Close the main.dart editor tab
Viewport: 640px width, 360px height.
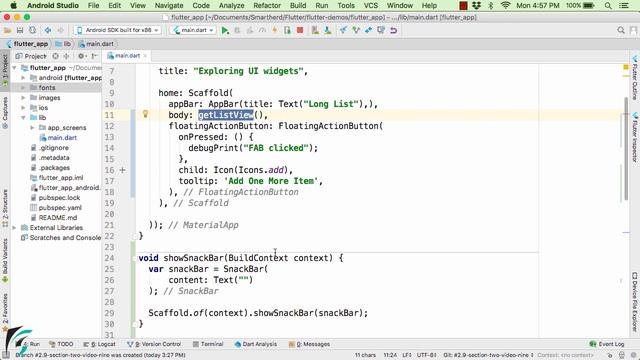point(145,56)
